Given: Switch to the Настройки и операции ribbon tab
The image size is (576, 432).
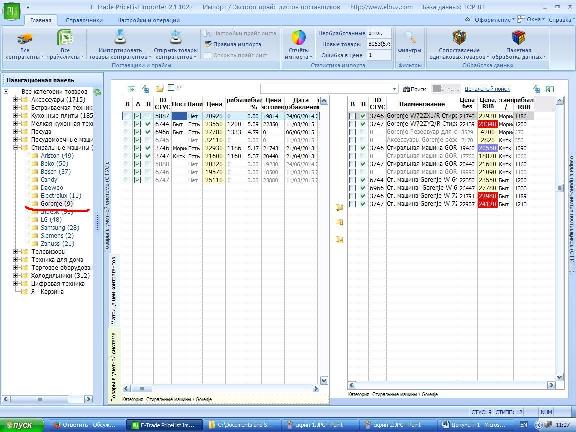Looking at the screenshot, I should click(x=149, y=20).
